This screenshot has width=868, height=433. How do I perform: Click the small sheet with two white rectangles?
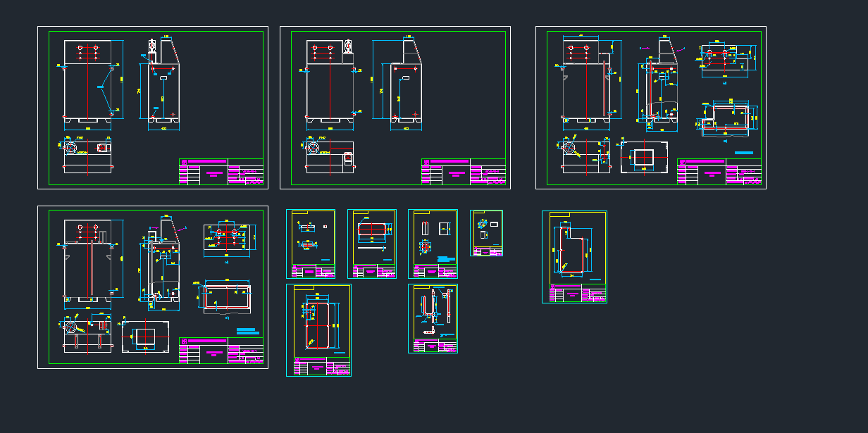433,244
